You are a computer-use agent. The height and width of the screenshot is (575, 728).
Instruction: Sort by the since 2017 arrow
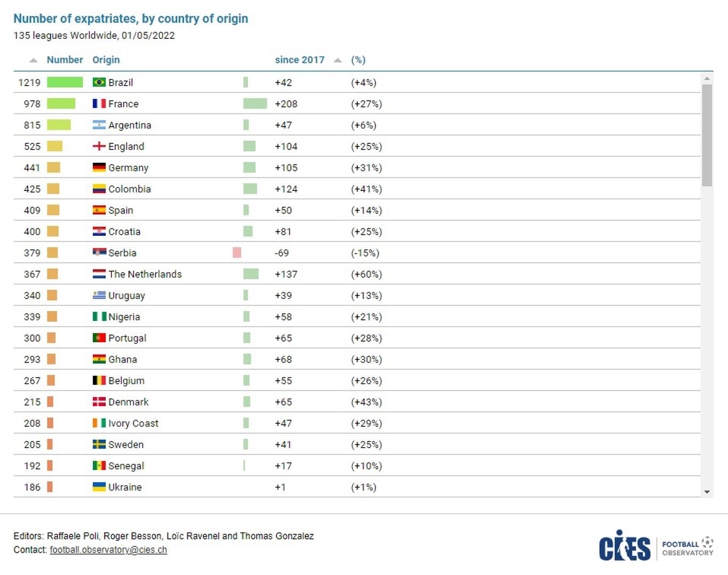pos(338,60)
